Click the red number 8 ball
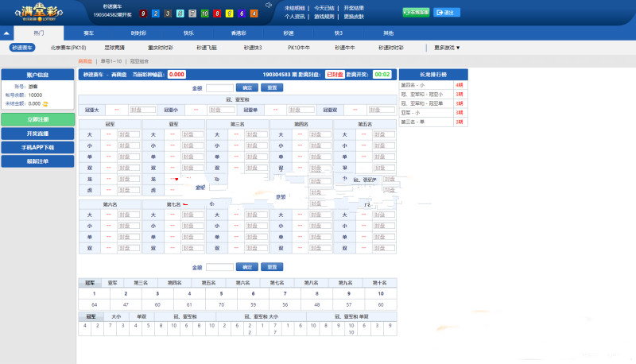This screenshot has height=364, width=636. pyautogui.click(x=217, y=14)
